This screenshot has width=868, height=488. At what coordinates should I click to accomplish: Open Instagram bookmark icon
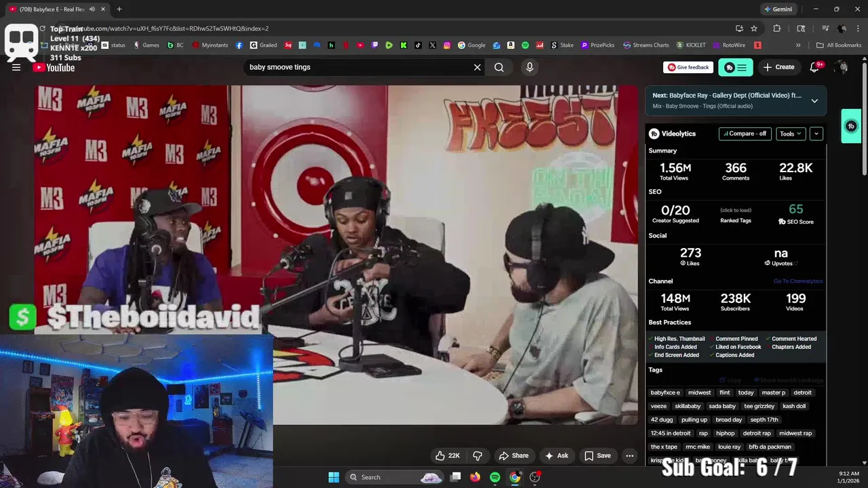(x=447, y=45)
